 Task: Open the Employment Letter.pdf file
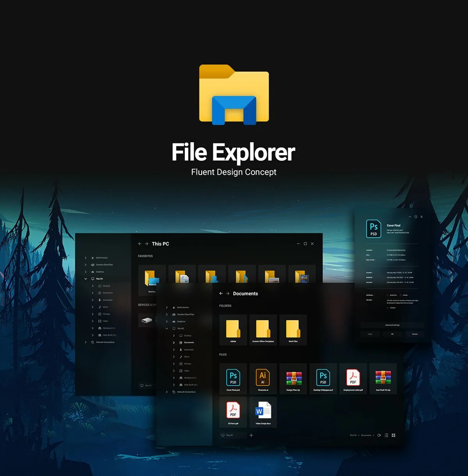tap(353, 379)
